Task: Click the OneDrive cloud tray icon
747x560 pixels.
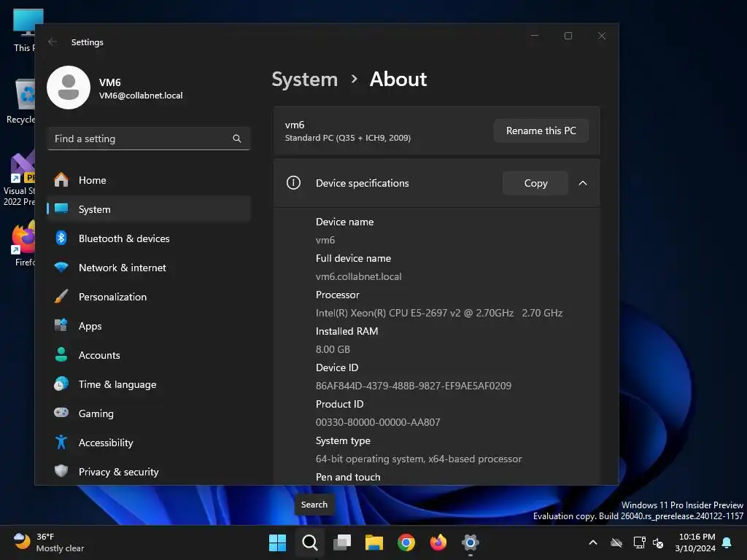Action: click(616, 542)
